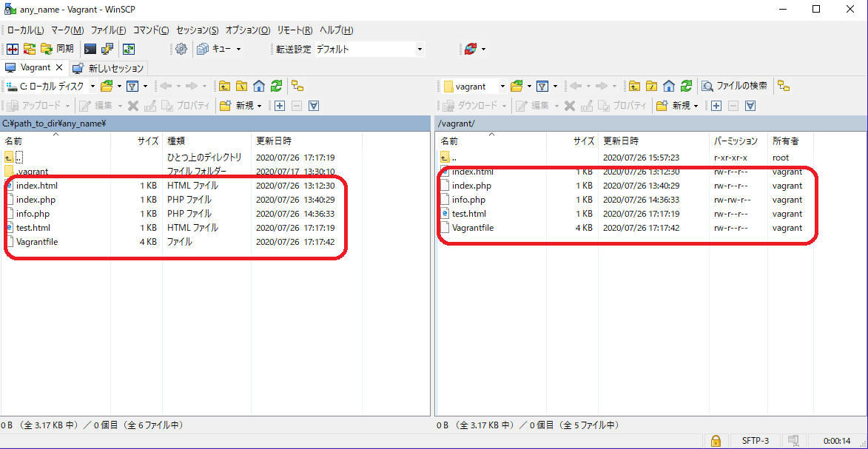Go to local parent directory icon
Screen dimensions: 868x449
coord(223,86)
